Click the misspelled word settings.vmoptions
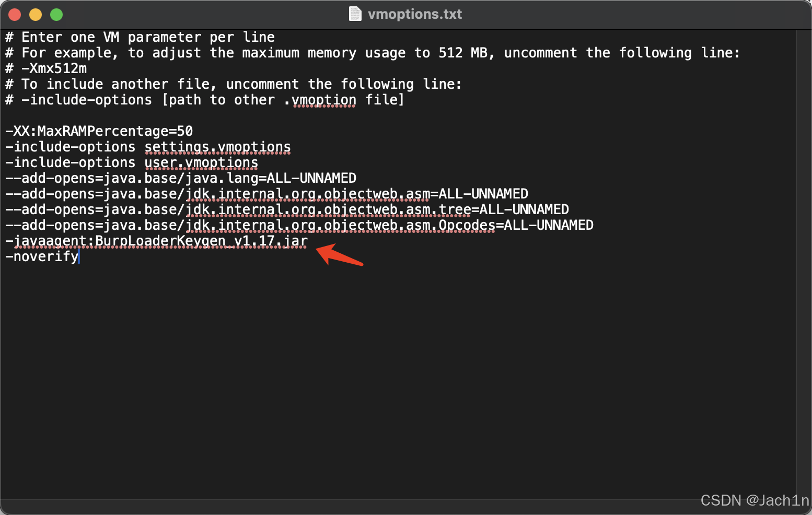 217,147
